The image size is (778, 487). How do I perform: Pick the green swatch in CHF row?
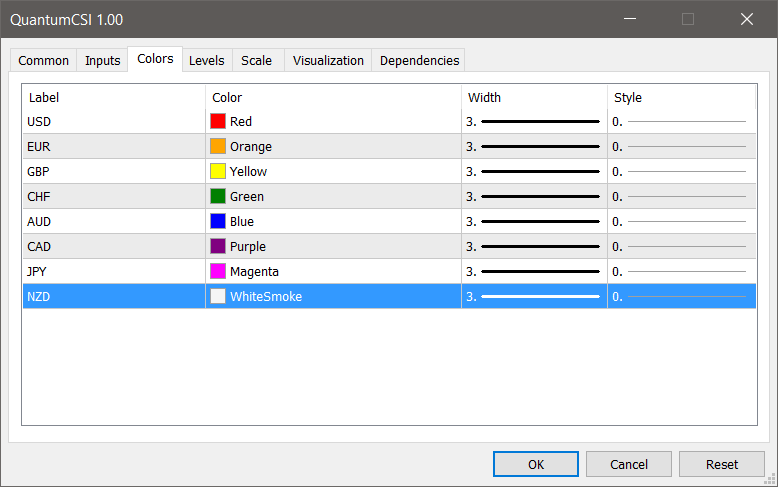point(218,196)
